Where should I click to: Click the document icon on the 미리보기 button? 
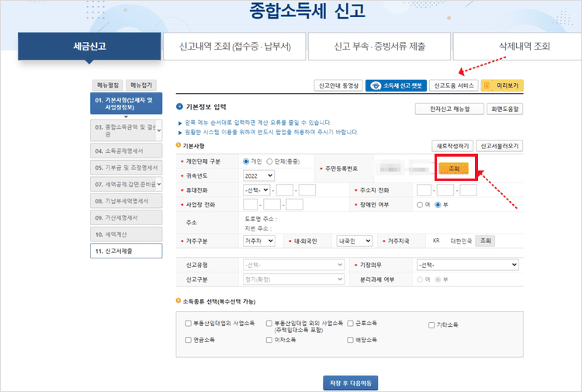(487, 85)
